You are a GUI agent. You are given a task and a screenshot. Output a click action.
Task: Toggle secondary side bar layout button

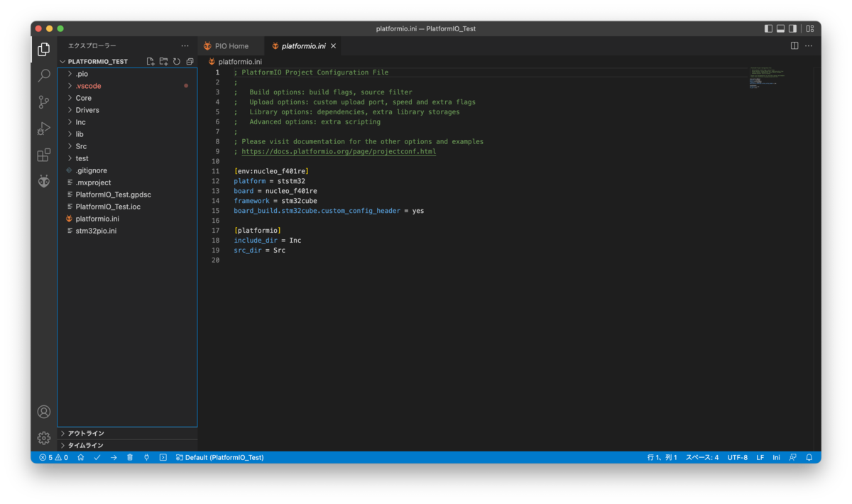coord(793,28)
